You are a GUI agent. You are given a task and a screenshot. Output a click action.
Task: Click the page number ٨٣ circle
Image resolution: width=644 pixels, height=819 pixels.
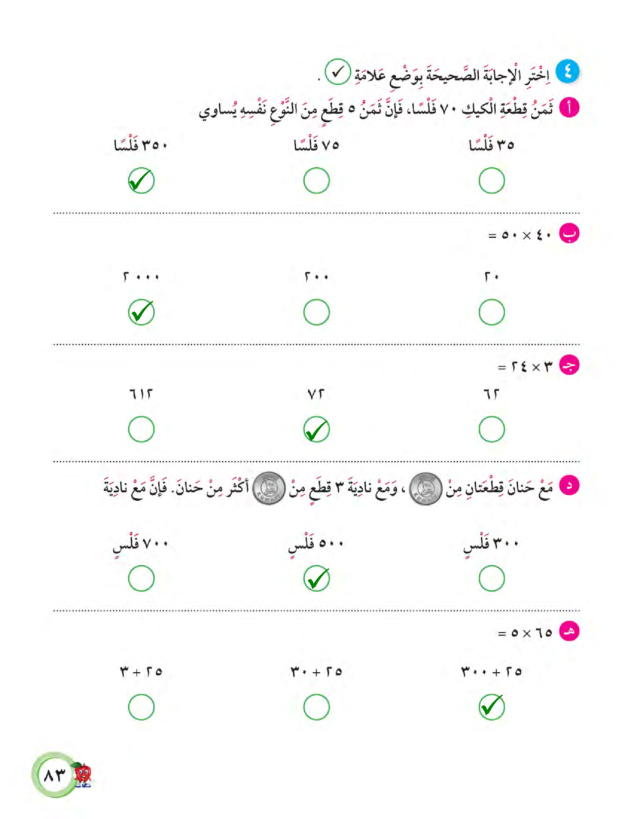(x=54, y=775)
